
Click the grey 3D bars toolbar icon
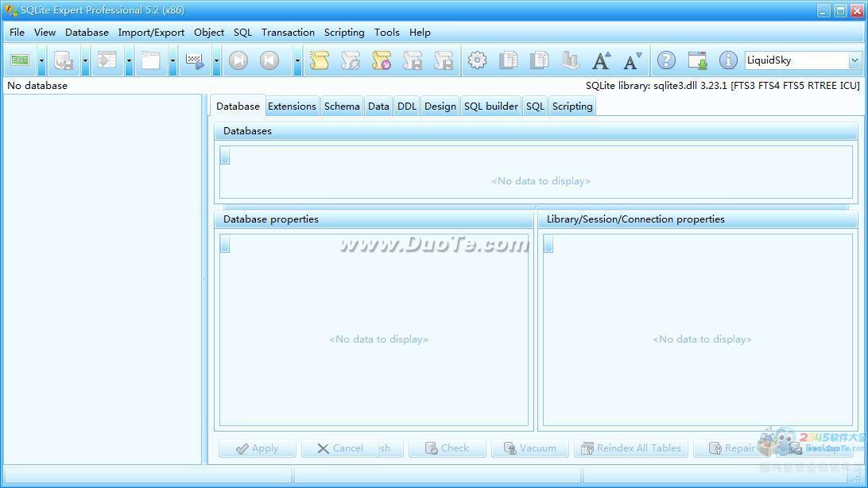570,60
